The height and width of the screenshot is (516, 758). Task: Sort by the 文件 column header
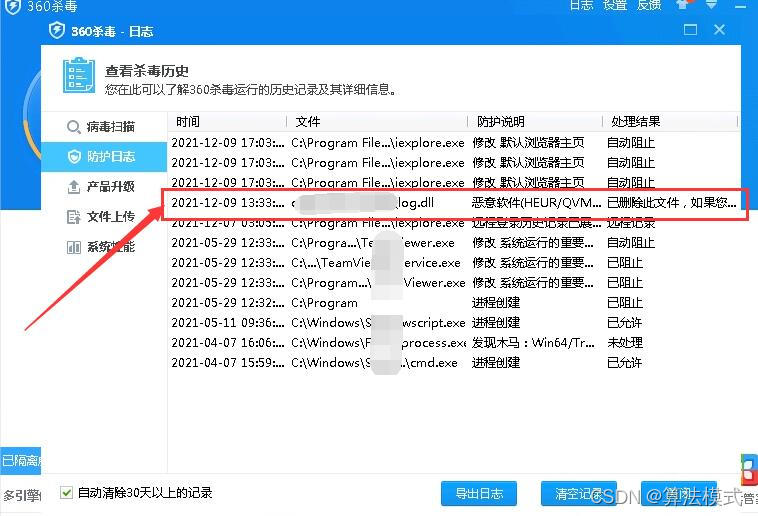[377, 121]
